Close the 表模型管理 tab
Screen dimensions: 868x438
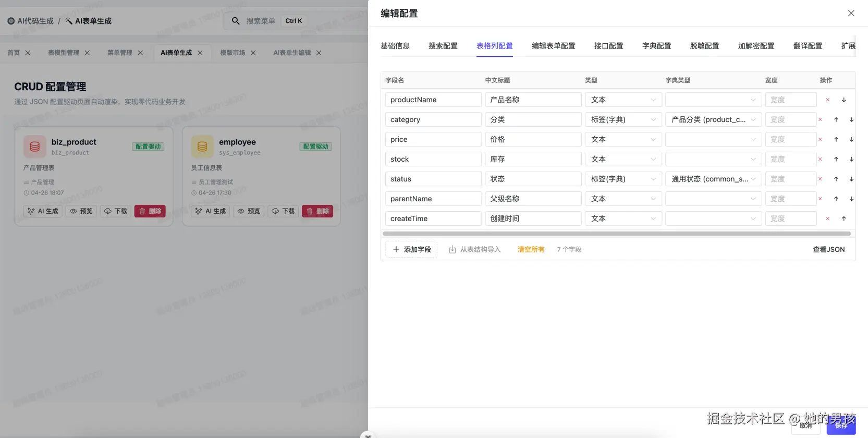coord(87,53)
